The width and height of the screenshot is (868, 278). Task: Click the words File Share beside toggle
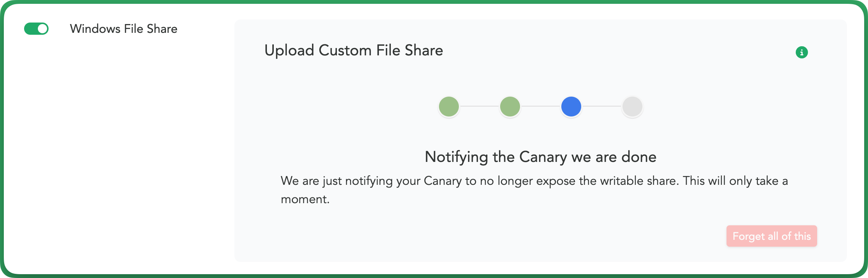click(151, 29)
